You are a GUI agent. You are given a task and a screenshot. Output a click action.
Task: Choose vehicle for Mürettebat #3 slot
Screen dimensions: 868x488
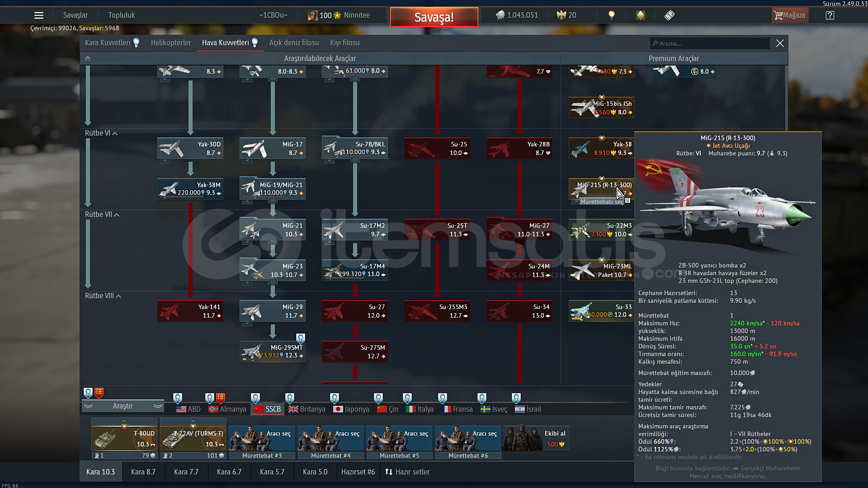[262, 439]
